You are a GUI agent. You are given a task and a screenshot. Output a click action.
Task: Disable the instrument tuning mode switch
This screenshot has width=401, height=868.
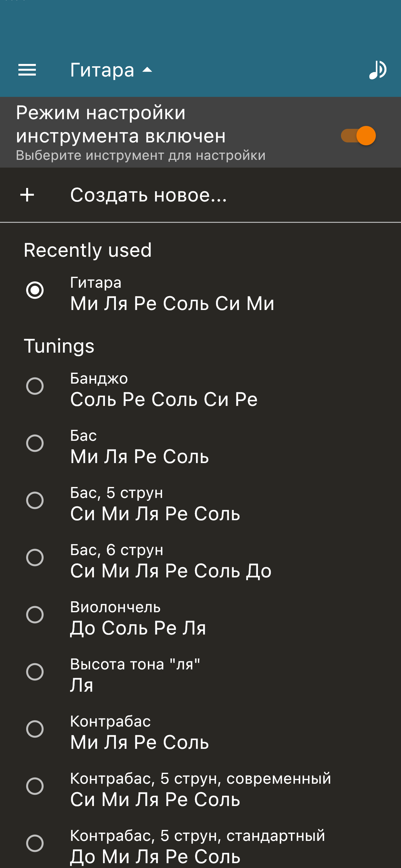(358, 136)
